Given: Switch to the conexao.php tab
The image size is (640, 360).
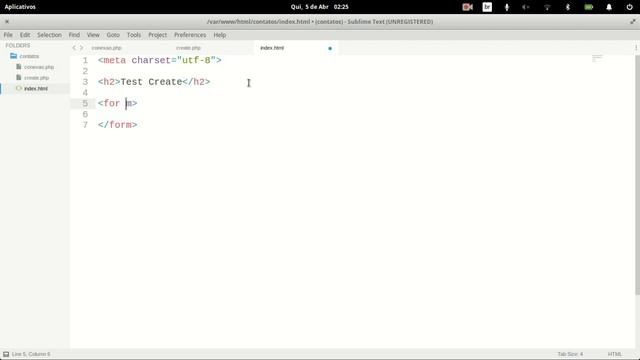Looking at the screenshot, I should point(107,48).
